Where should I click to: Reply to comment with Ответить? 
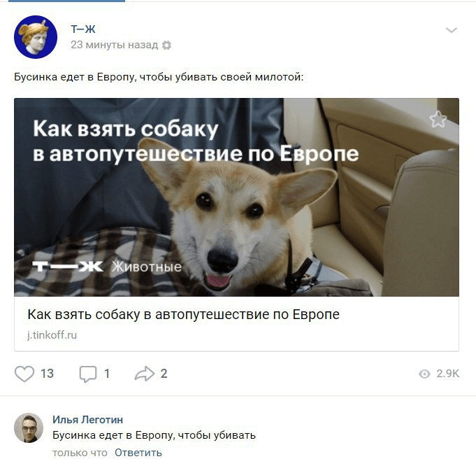tap(138, 453)
